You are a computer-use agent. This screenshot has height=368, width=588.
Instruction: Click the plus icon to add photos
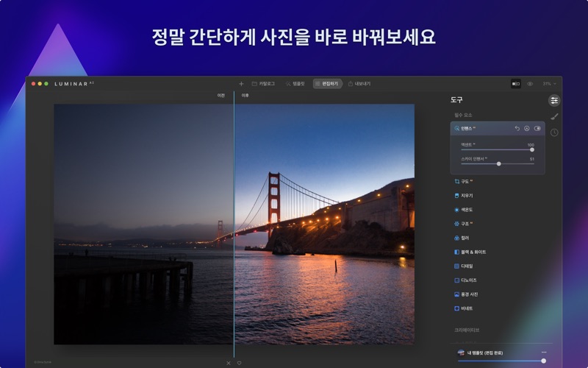241,84
